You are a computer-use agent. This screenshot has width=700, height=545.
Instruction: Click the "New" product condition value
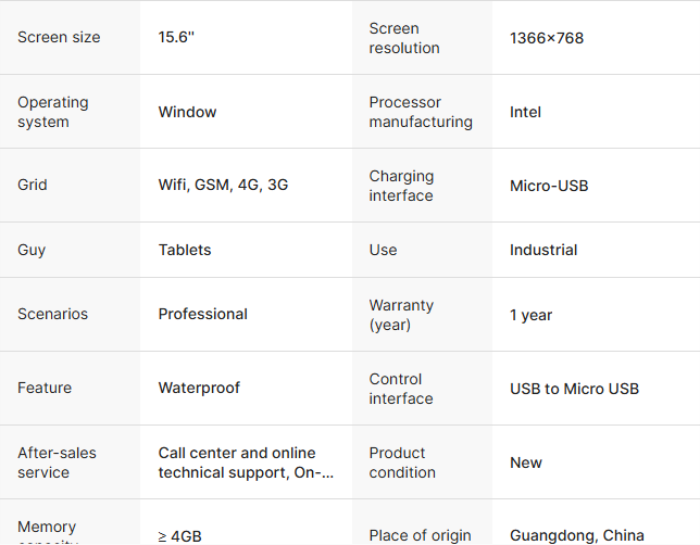(526, 463)
